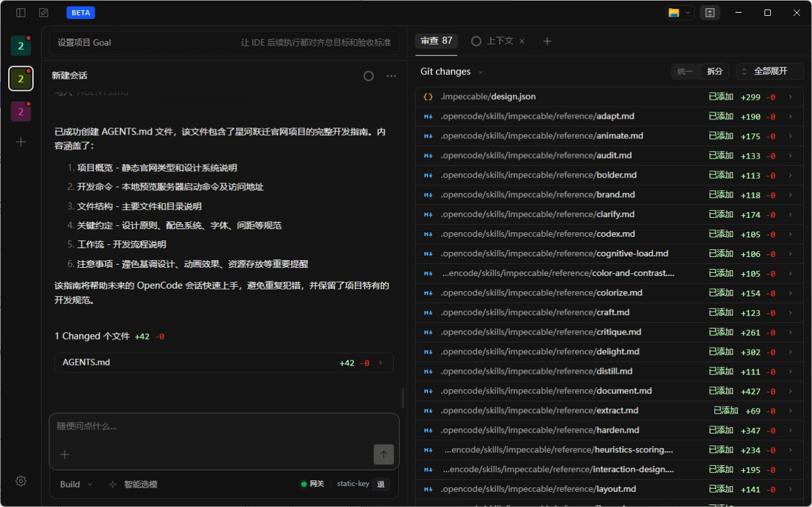The image size is (812, 507).
Task: Click the circle status icon beside 新建会话
Action: tap(369, 76)
